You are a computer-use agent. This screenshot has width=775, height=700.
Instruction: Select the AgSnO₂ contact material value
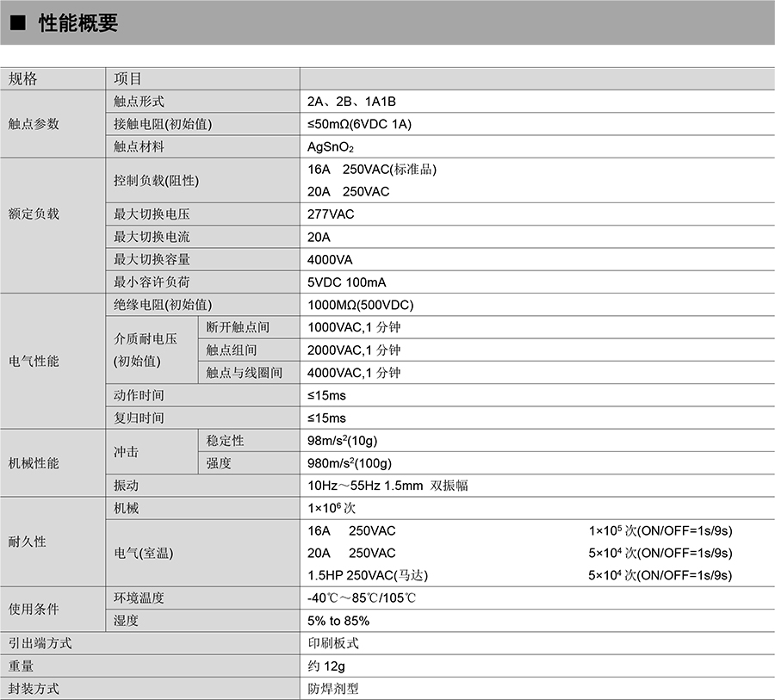(331, 147)
